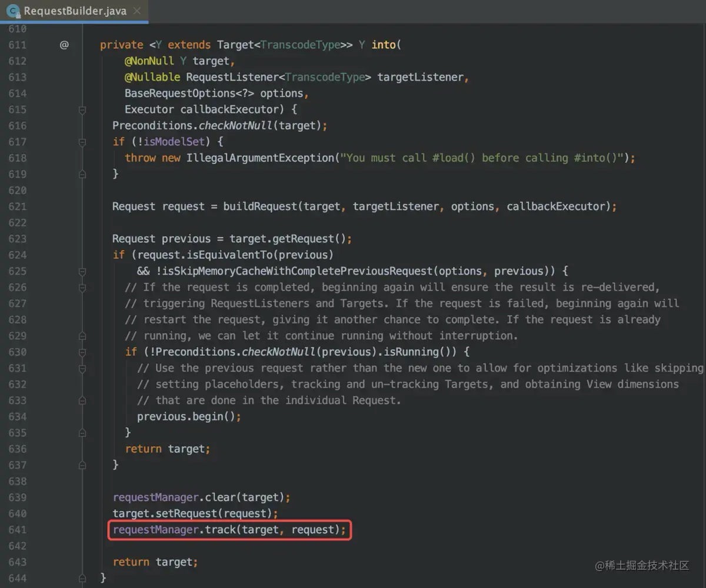Collapse the isModelSet if-block fold at line 617

tap(82, 142)
